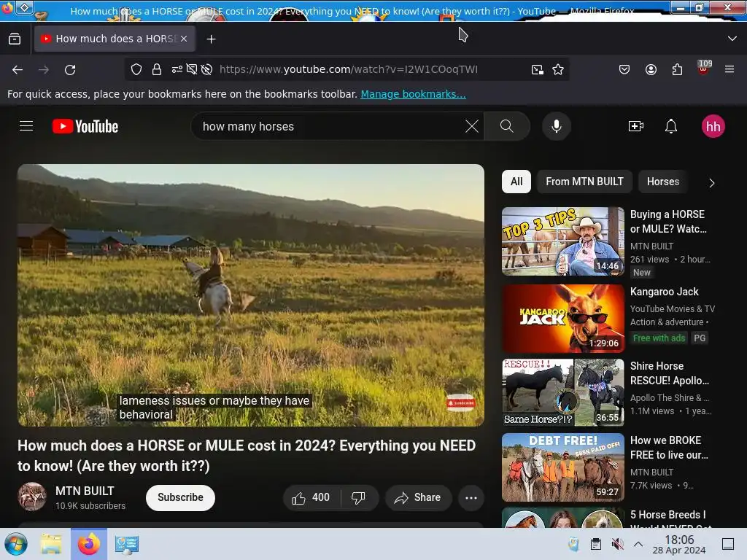747x560 pixels.
Task: Click the Firefox URL address bar
Action: coord(348,69)
